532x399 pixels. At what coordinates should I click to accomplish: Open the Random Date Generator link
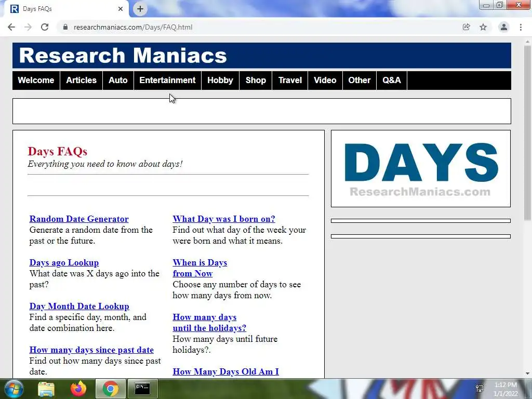pyautogui.click(x=79, y=219)
